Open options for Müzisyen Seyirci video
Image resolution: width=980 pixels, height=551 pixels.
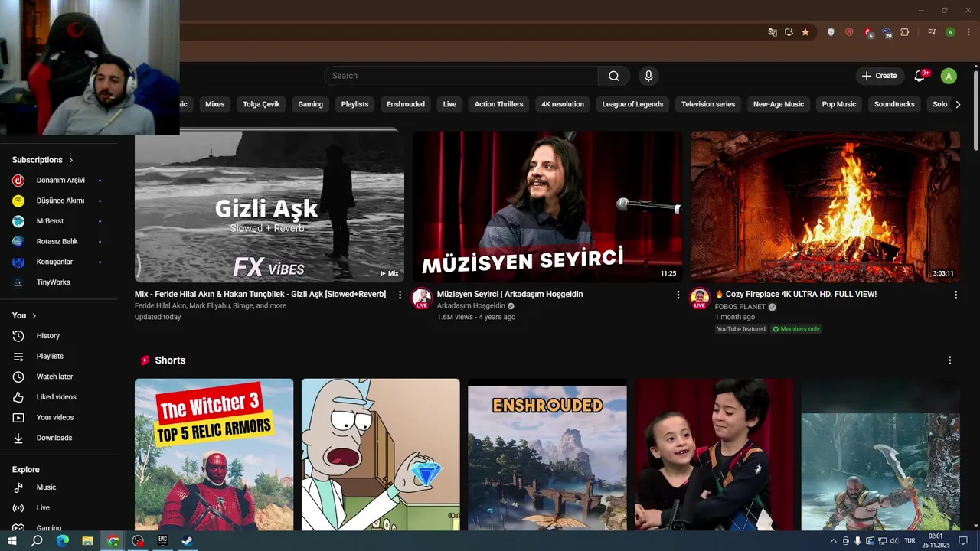678,295
